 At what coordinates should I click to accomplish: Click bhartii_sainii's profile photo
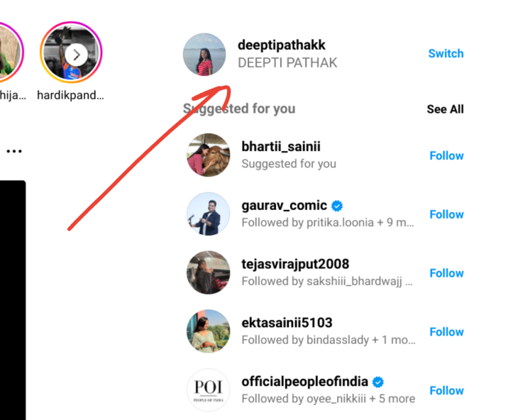click(208, 155)
